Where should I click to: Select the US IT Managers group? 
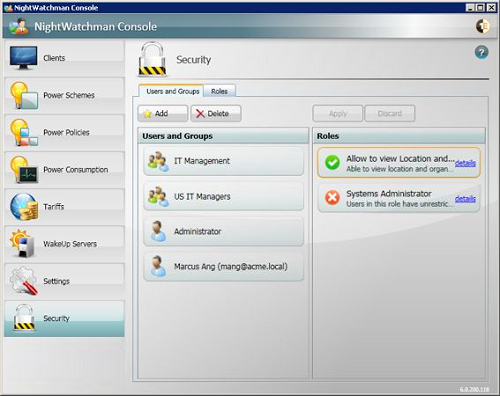pyautogui.click(x=223, y=196)
